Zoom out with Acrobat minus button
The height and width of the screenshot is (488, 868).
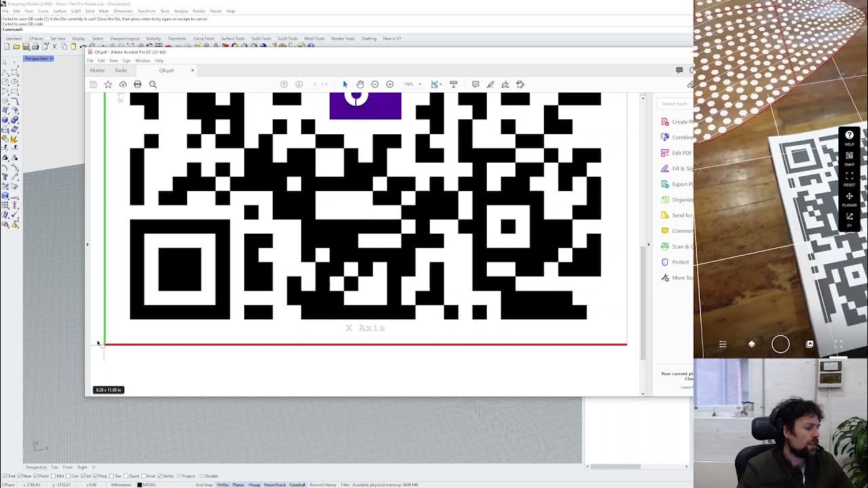coord(375,84)
